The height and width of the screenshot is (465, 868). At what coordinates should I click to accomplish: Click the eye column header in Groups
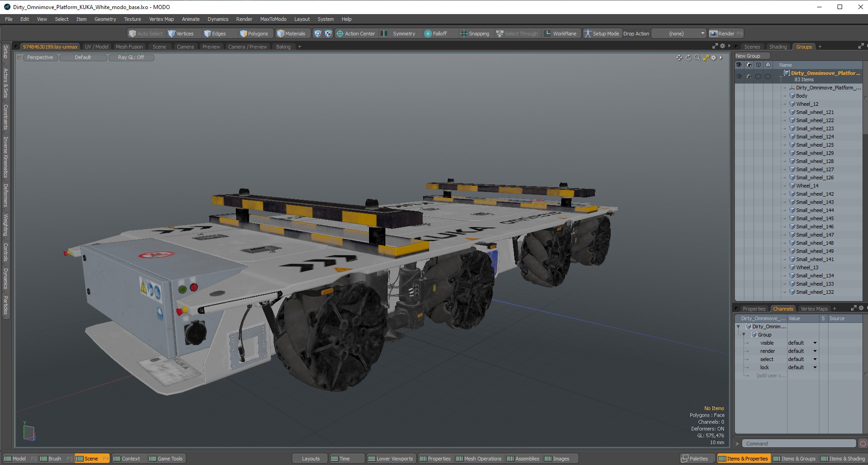[x=739, y=65]
